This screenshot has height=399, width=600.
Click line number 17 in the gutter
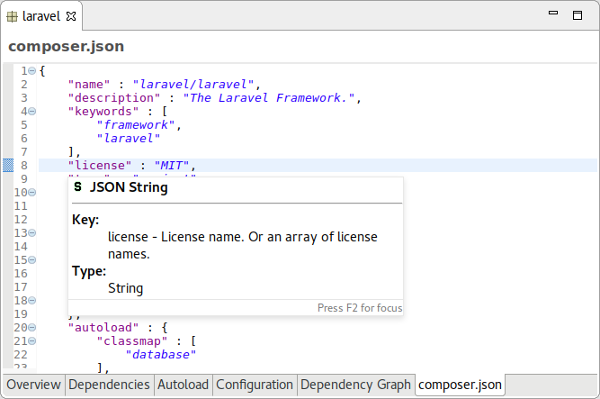[21, 287]
